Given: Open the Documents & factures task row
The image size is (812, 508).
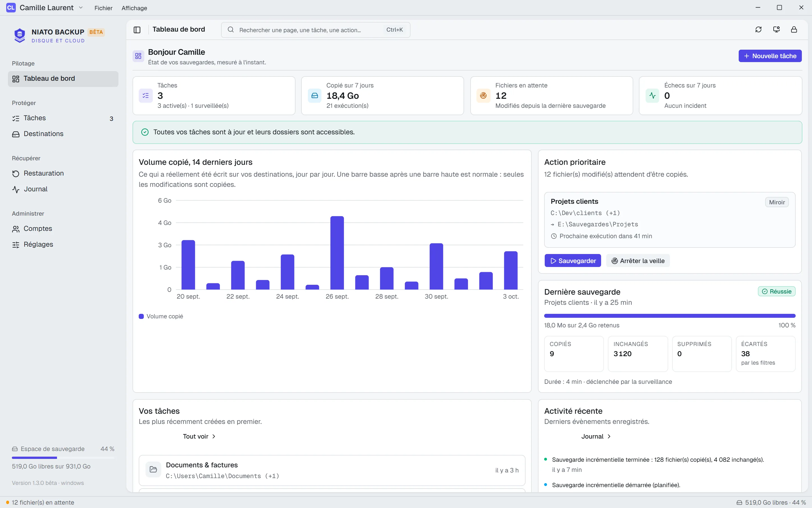Looking at the screenshot, I should [332, 470].
